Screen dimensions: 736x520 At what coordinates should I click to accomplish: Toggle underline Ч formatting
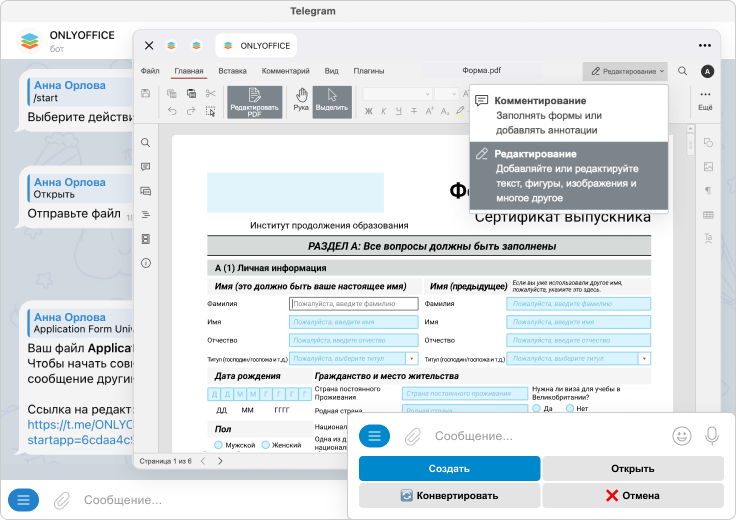point(399,111)
